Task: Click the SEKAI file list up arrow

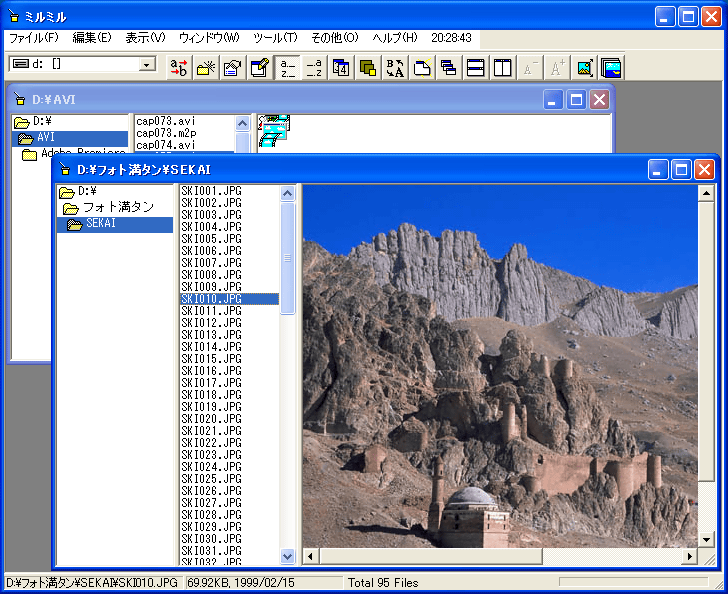Action: (287, 193)
